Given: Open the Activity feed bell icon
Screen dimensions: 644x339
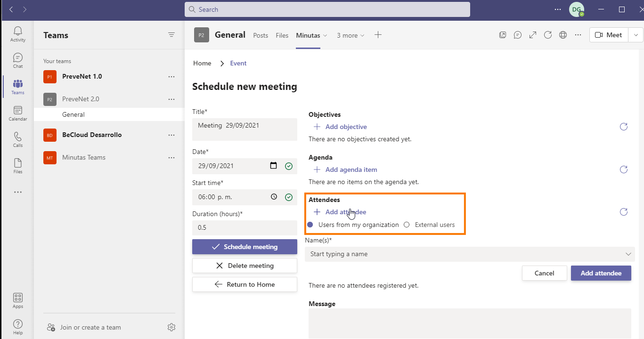Looking at the screenshot, I should [18, 34].
